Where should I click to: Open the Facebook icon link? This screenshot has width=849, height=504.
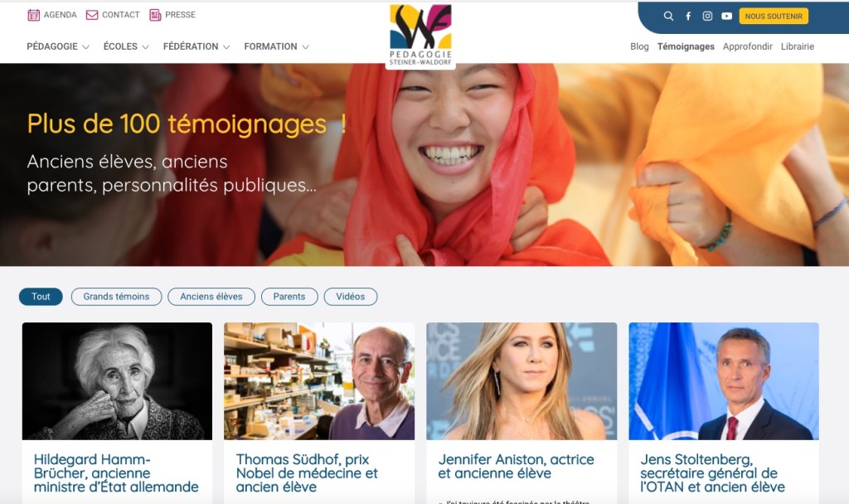pos(688,17)
